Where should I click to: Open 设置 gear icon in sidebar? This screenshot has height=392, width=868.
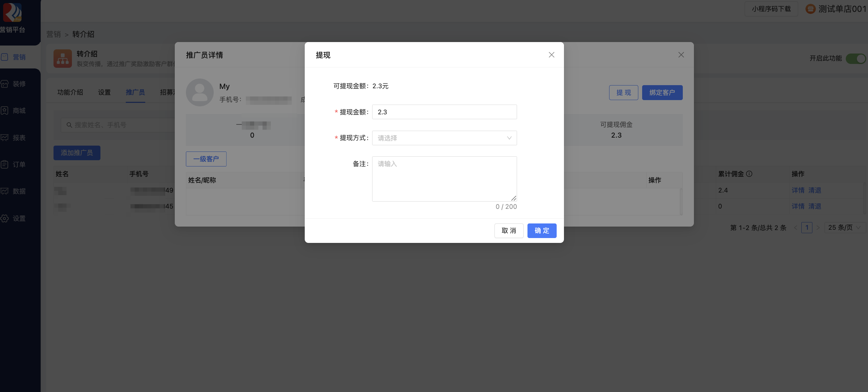point(5,218)
